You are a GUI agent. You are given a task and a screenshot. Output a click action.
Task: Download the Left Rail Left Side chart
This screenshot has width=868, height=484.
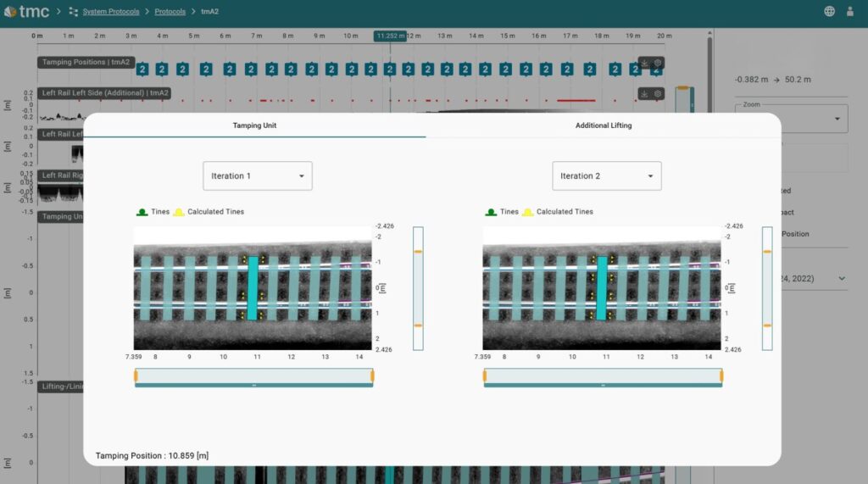(644, 93)
